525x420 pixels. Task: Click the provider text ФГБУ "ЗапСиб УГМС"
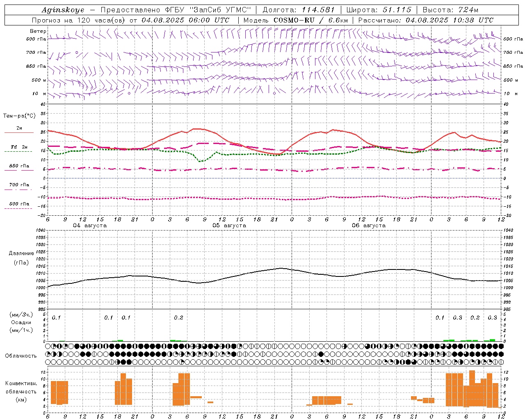click(209, 10)
